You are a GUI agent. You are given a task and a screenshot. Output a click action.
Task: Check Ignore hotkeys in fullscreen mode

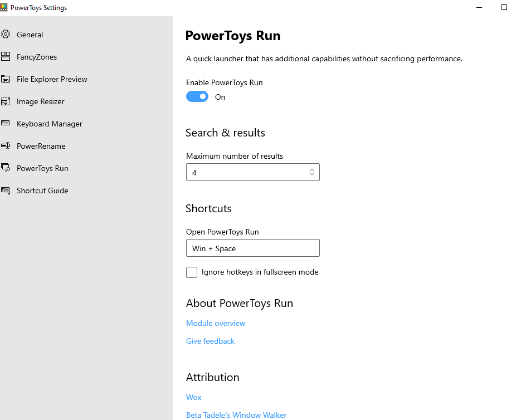[x=192, y=272]
